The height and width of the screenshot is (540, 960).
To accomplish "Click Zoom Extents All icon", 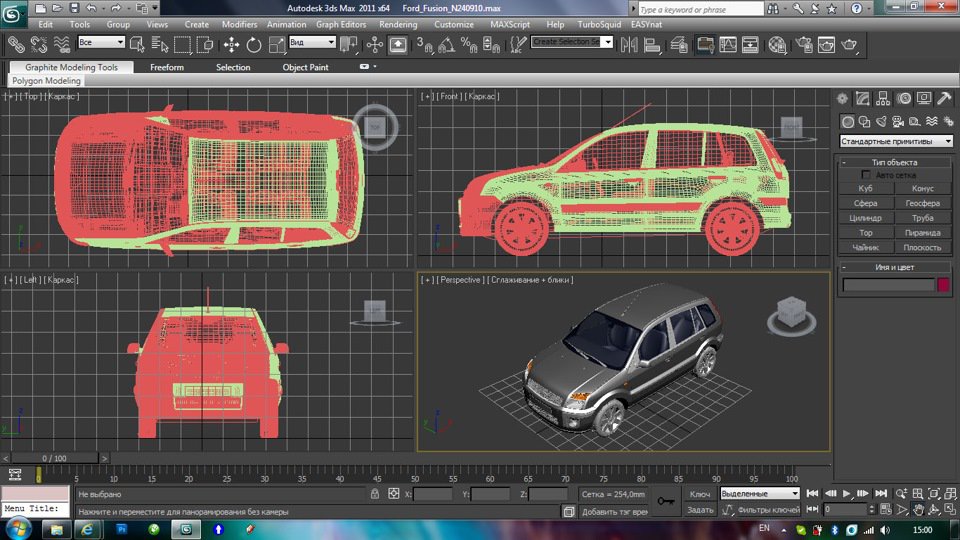I will [x=950, y=493].
